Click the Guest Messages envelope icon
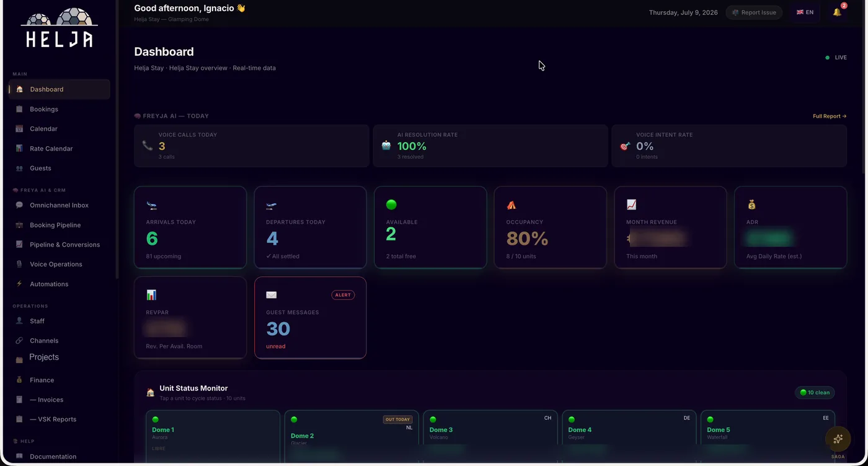The width and height of the screenshot is (868, 466). 271,295
